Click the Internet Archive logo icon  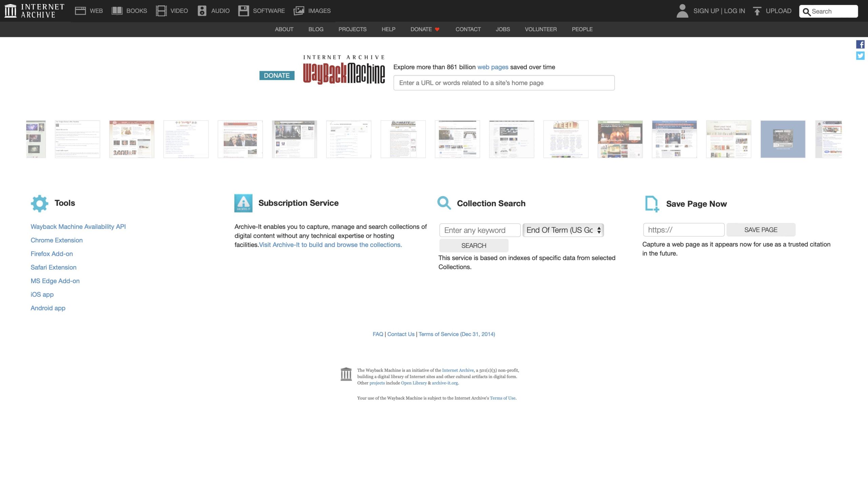(11, 11)
